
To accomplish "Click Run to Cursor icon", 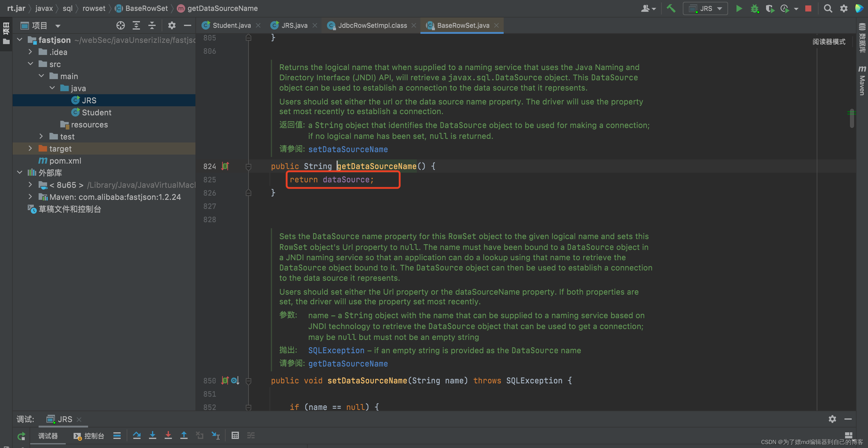I will (216, 435).
